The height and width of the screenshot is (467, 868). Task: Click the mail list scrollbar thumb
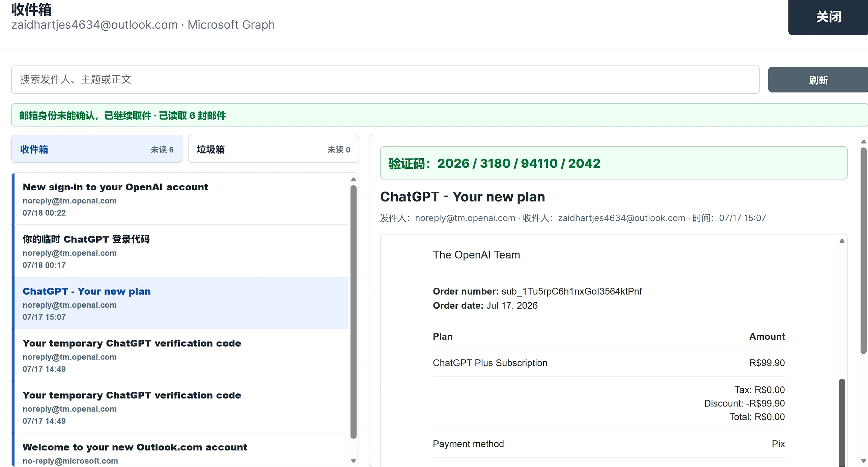coord(354,312)
